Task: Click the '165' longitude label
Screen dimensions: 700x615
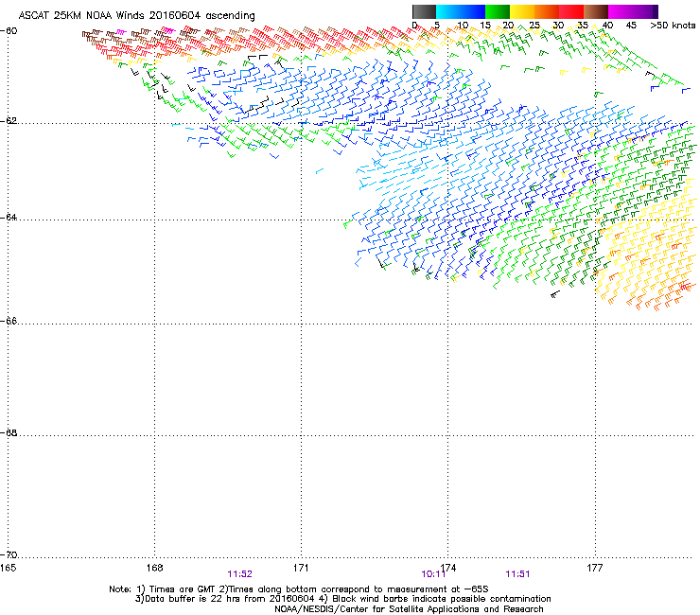Action: 8,568
